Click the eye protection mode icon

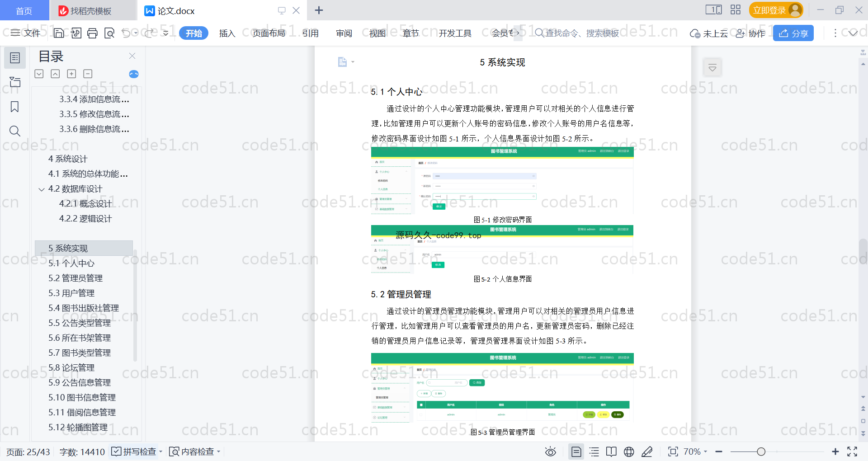[550, 452]
